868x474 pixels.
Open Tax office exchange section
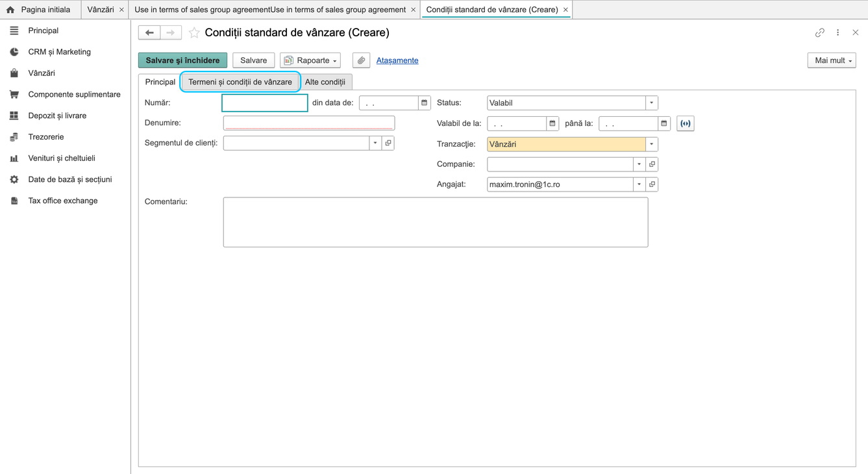(x=65, y=201)
